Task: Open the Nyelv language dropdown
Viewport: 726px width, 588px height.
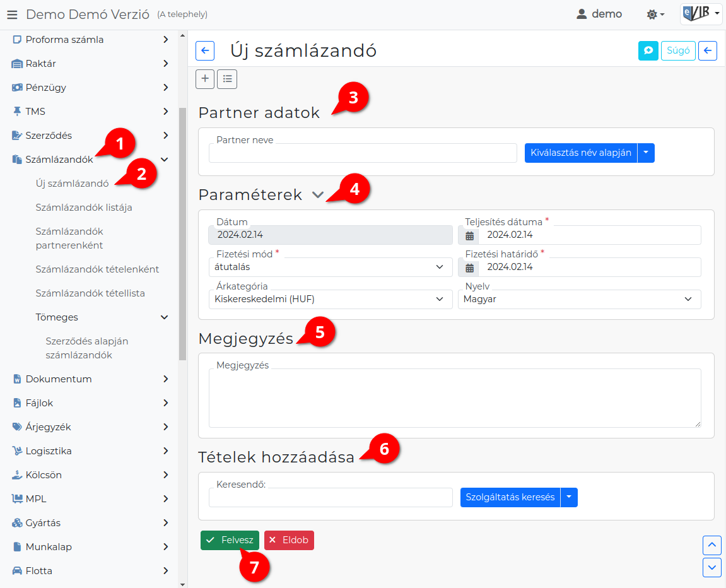Action: [x=579, y=300]
